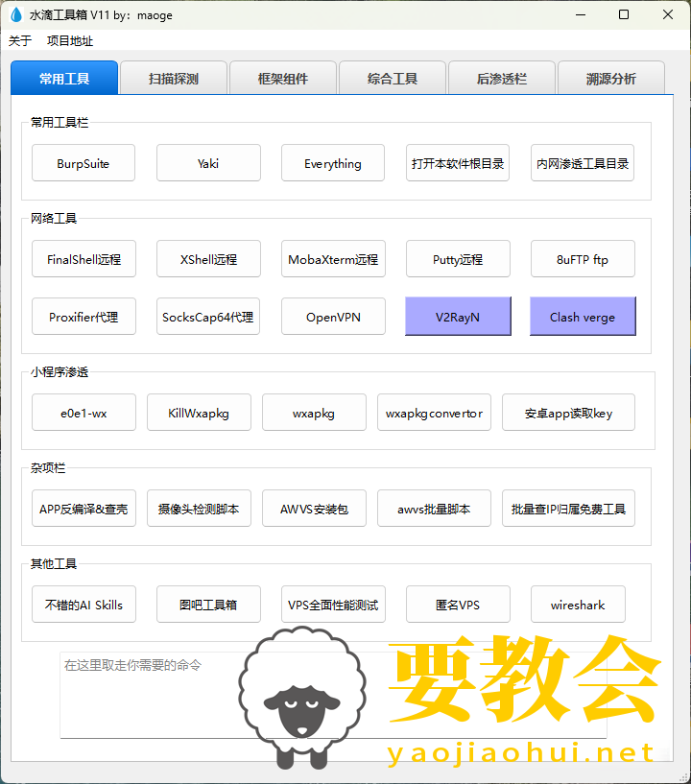
Task: Run KillWxapkg
Action: point(199,413)
